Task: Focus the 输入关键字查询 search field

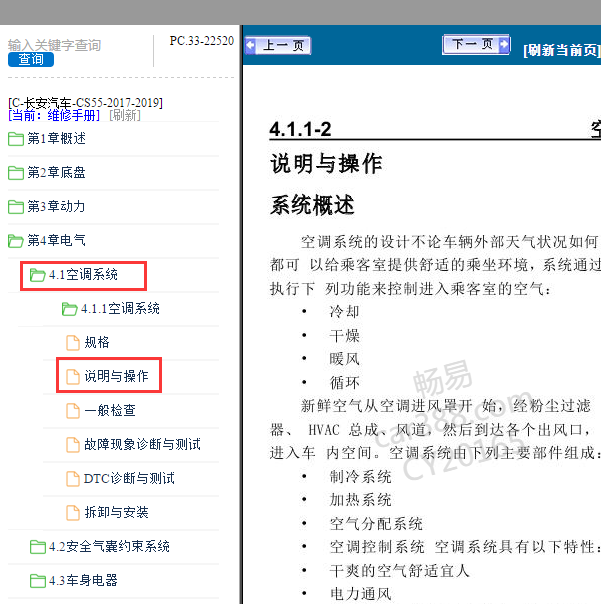Action: (x=54, y=45)
